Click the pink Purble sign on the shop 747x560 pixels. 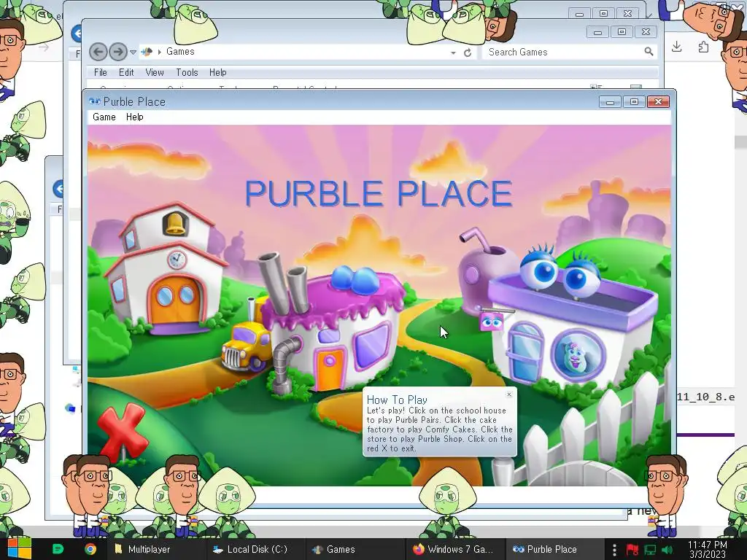pyautogui.click(x=492, y=322)
